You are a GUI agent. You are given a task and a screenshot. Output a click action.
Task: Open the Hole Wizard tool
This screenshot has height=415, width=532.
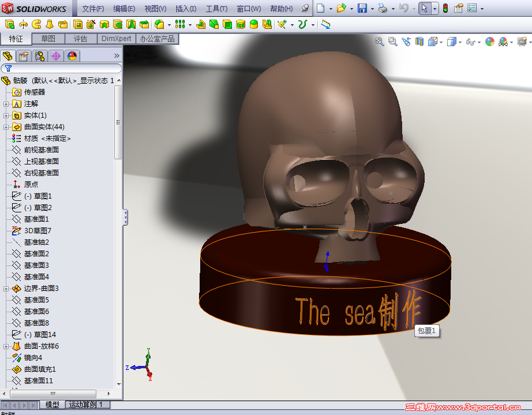pos(91,24)
